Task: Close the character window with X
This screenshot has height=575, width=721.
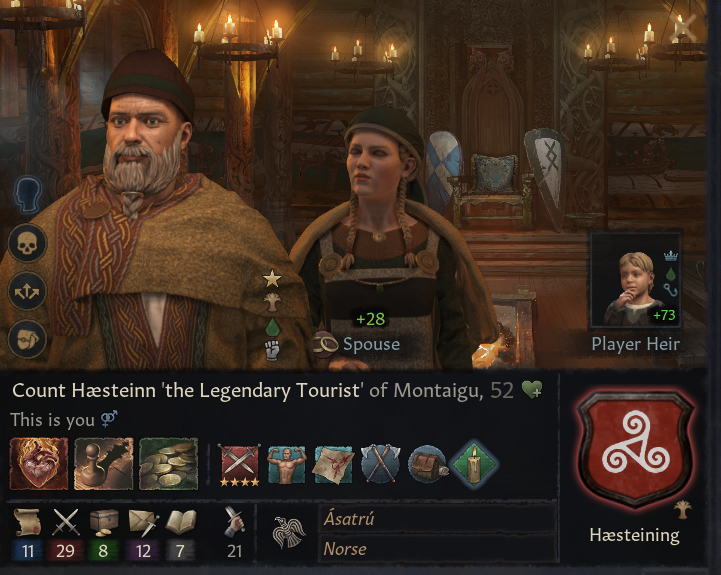Action: (x=683, y=27)
